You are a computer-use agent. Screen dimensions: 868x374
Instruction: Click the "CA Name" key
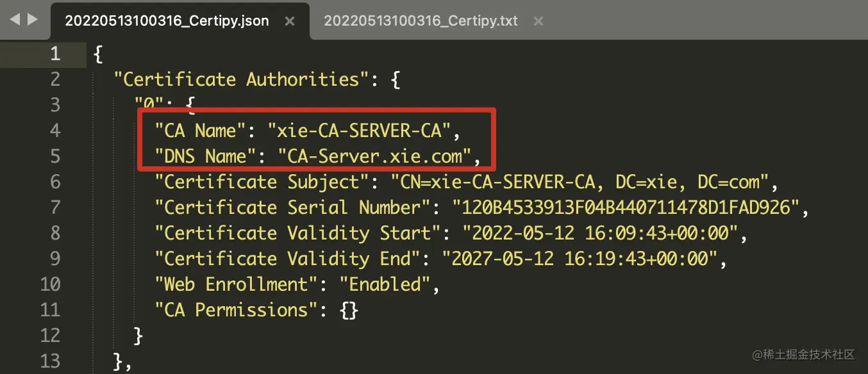(201, 131)
